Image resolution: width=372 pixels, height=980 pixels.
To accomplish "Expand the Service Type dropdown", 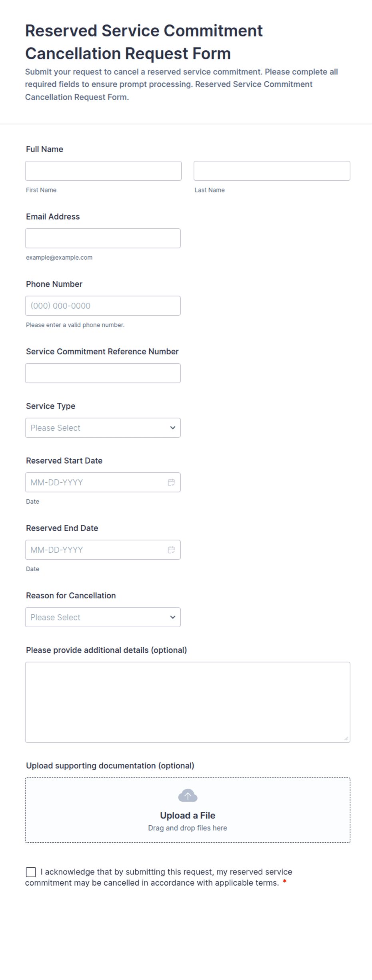I will (x=103, y=428).
